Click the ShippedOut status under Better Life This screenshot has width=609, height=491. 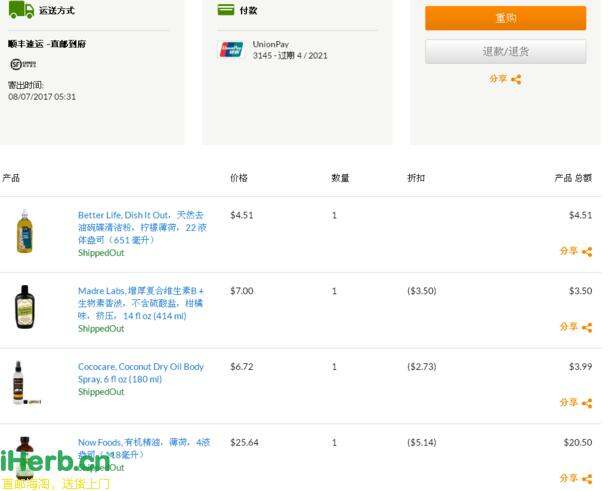coord(101,253)
